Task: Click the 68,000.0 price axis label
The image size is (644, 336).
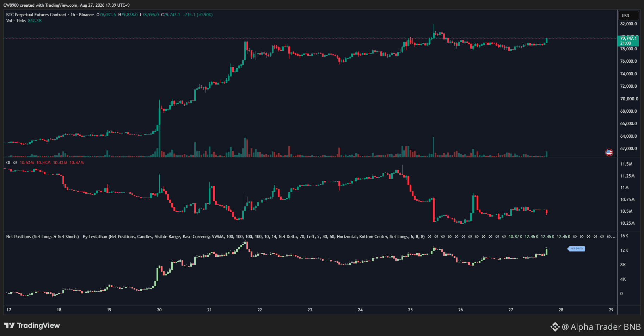Action: point(628,111)
